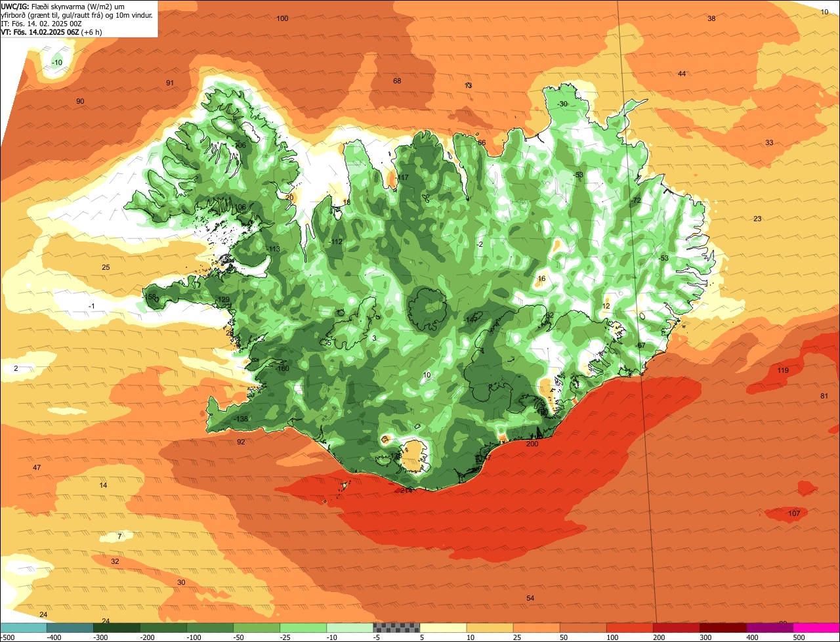840x642 pixels.
Task: Click the map value '54'
Action: coord(530,598)
